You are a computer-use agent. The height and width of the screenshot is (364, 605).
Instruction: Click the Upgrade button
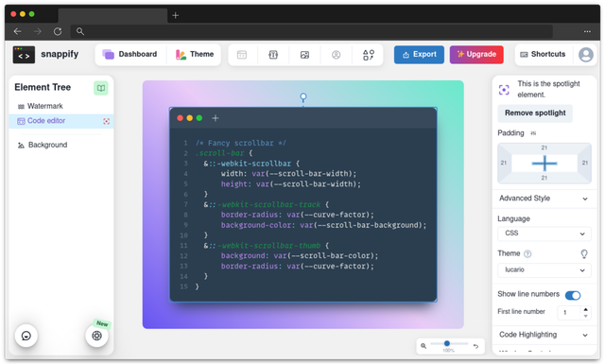click(x=476, y=55)
